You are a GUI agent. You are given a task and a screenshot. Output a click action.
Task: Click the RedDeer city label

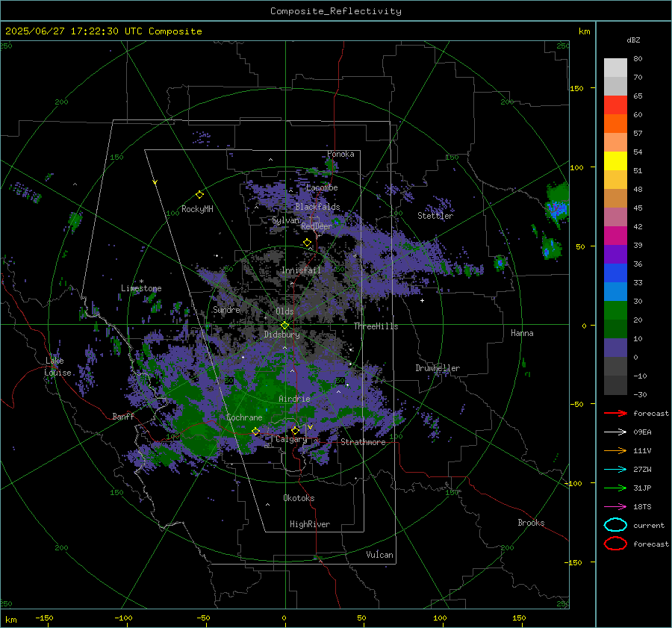click(x=317, y=226)
